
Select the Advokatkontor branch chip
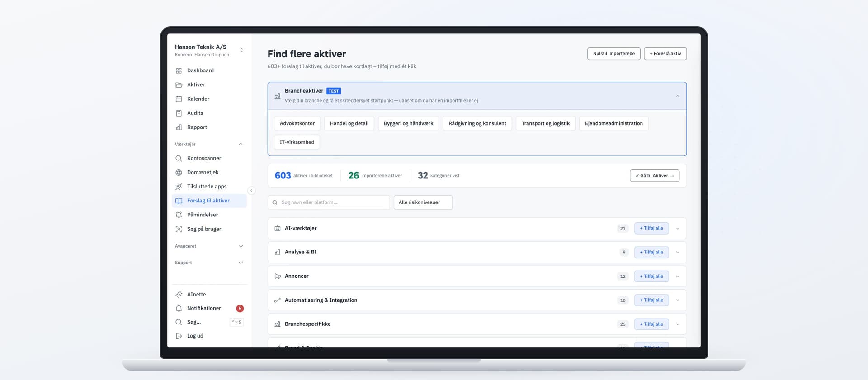click(x=297, y=123)
